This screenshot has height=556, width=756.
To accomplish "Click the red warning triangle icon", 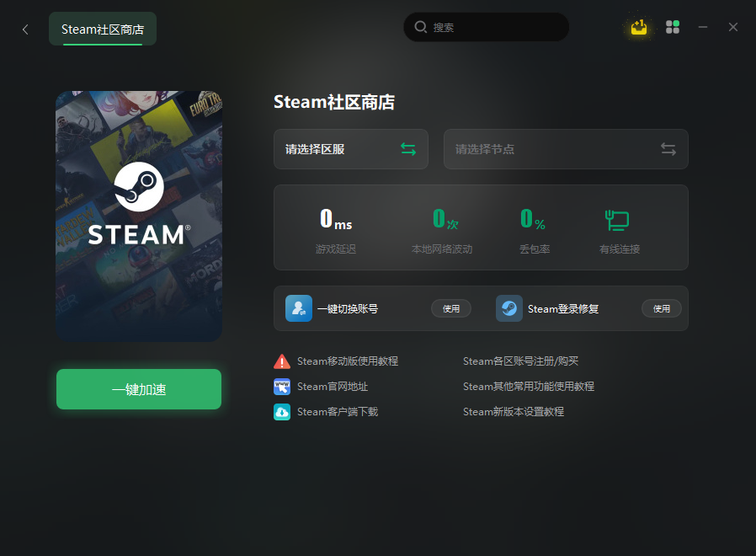I will point(282,361).
